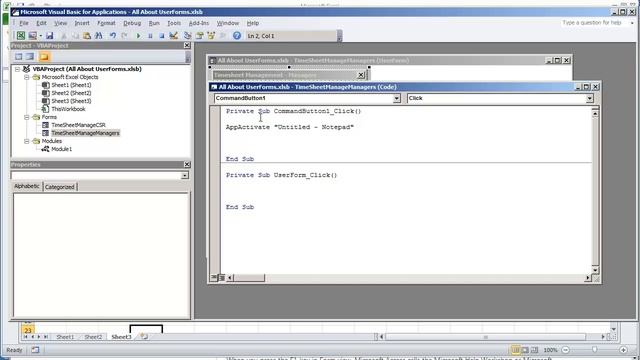Switch to the Alphabetic properties tab
Screen dimensions: 640x360
click(27, 186)
